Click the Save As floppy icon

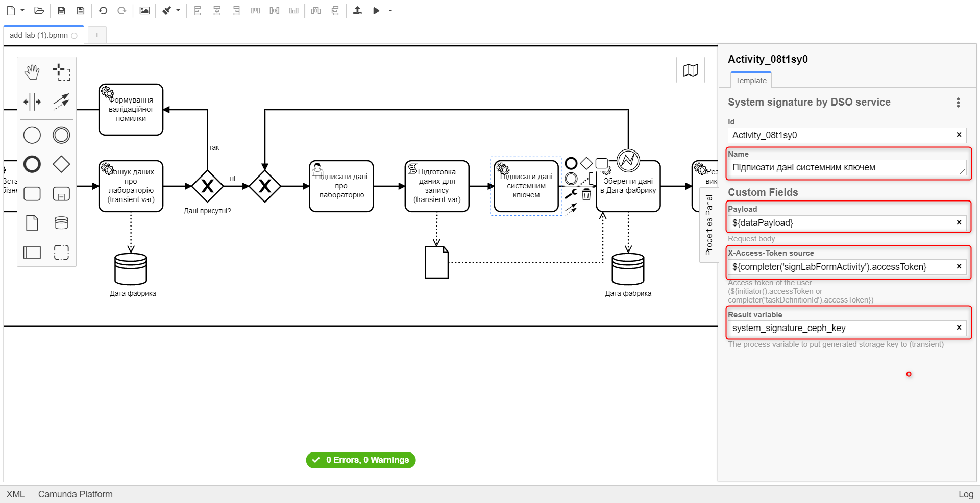(80, 10)
